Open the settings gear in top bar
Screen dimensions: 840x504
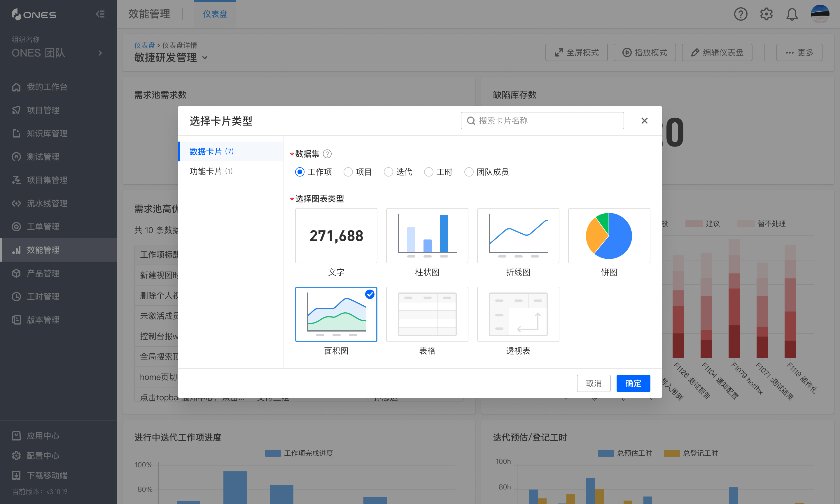766,14
